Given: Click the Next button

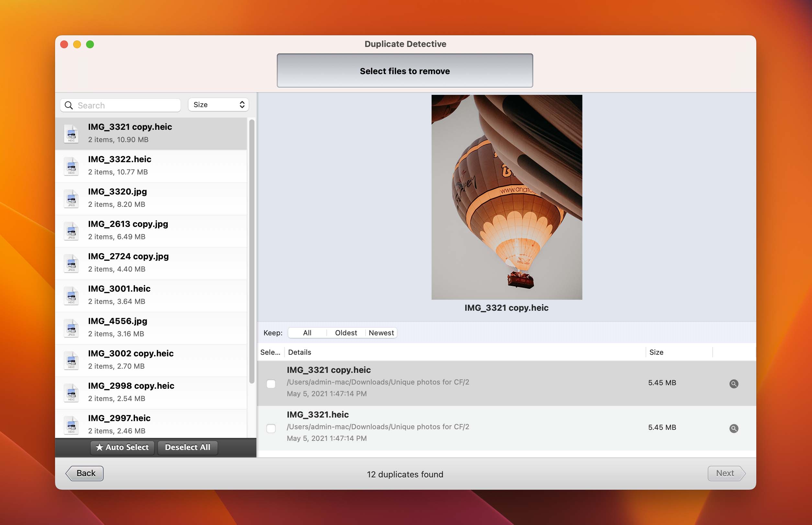Looking at the screenshot, I should [x=724, y=472].
